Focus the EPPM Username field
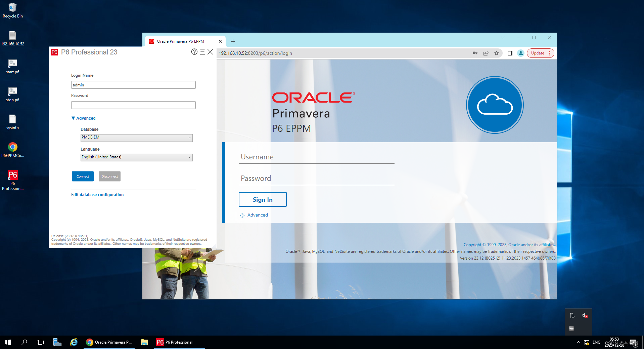This screenshot has width=644, height=349. click(x=317, y=157)
